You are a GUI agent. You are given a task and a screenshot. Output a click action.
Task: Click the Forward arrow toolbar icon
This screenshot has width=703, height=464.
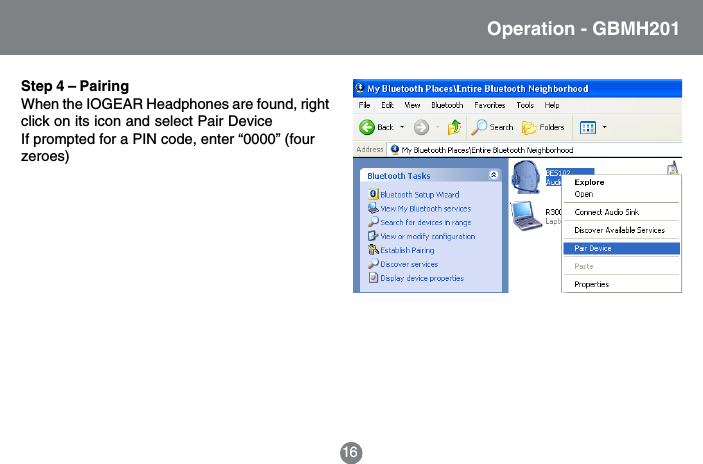pyautogui.click(x=421, y=127)
